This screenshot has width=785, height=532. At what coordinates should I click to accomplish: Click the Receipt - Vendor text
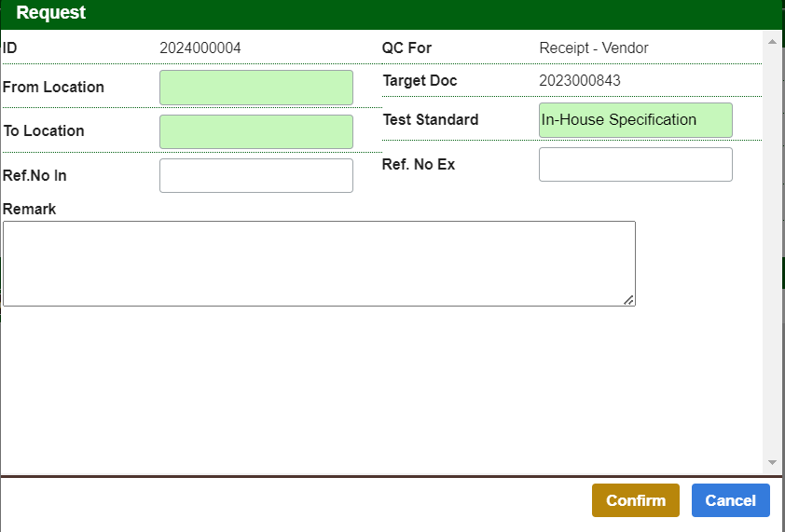coord(593,48)
